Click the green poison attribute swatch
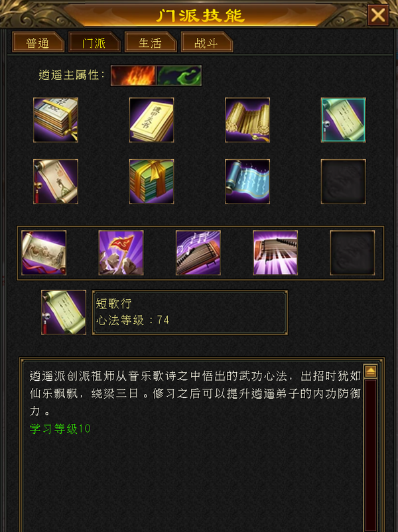Viewport: 398px width, 532px height. pos(179,76)
